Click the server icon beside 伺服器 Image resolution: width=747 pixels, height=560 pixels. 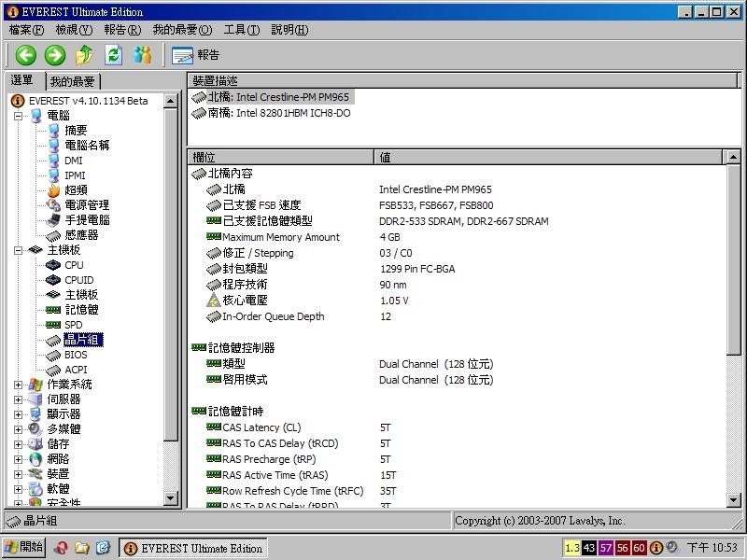[35, 399]
